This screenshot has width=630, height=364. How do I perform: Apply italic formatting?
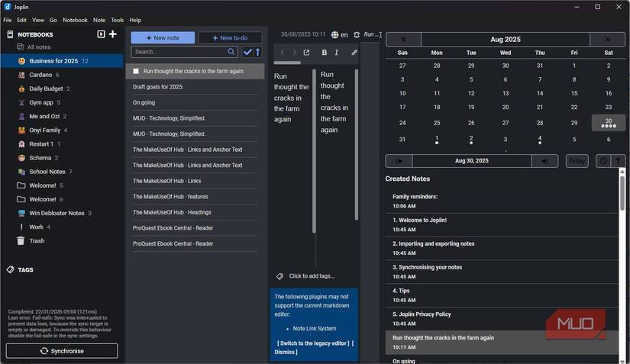coord(336,52)
